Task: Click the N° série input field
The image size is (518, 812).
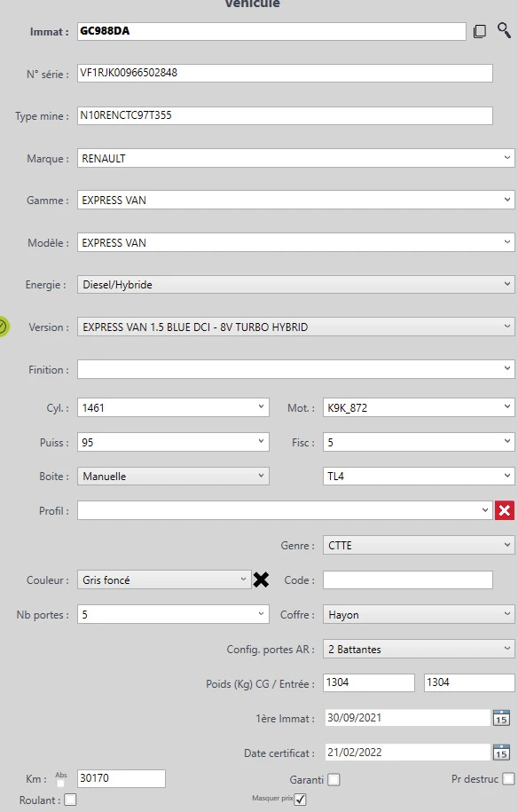Action: 285,73
